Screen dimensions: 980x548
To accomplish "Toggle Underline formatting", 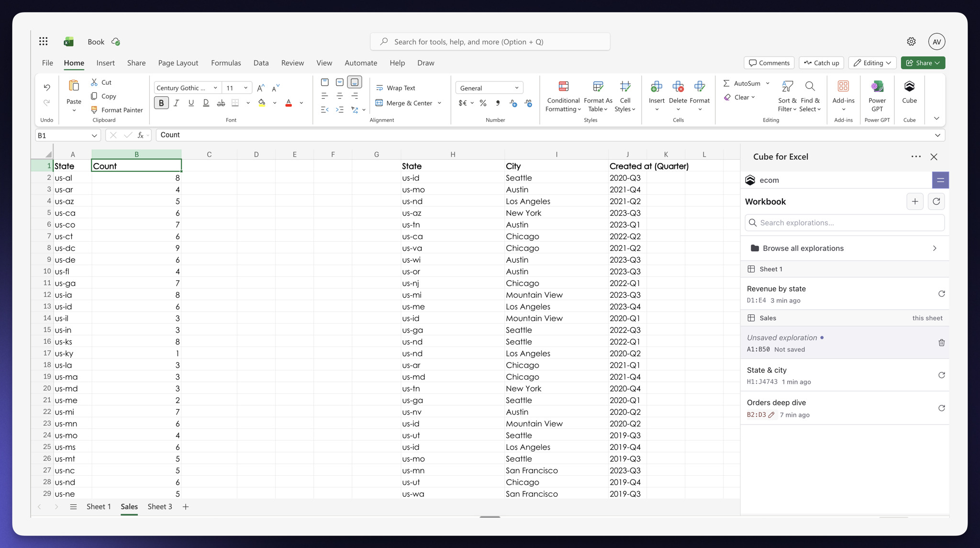I will click(x=191, y=103).
